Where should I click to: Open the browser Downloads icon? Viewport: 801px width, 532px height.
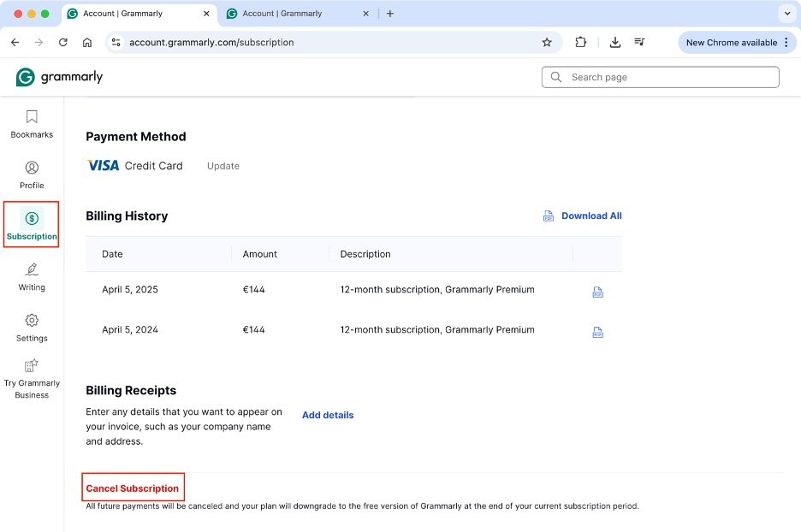click(614, 41)
